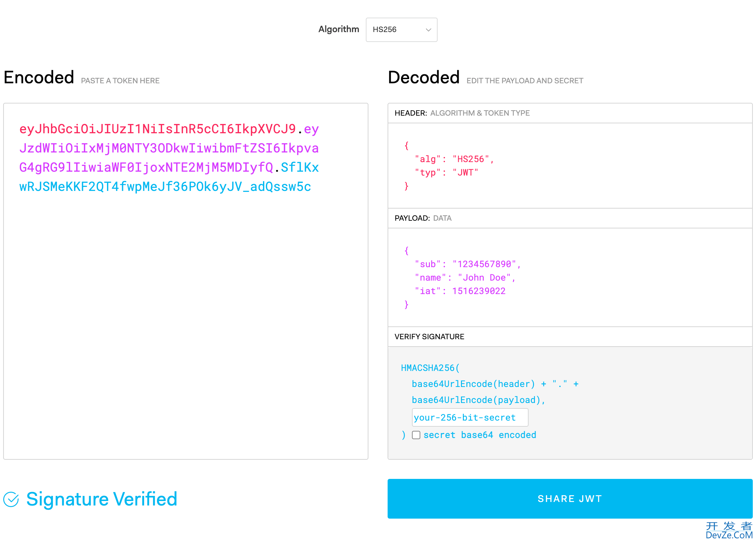Click the base64UrlEncode(payload) line

point(478,400)
